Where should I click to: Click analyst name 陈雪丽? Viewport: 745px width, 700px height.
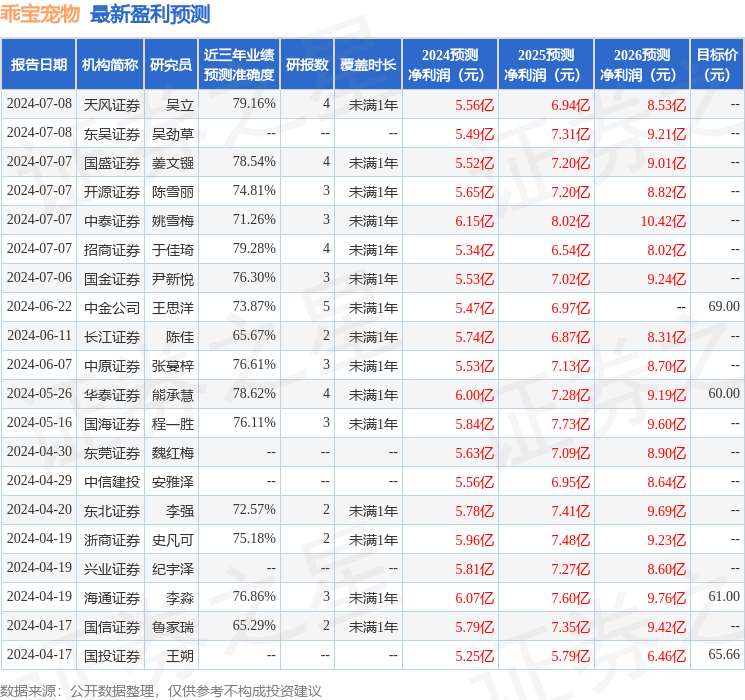point(172,192)
